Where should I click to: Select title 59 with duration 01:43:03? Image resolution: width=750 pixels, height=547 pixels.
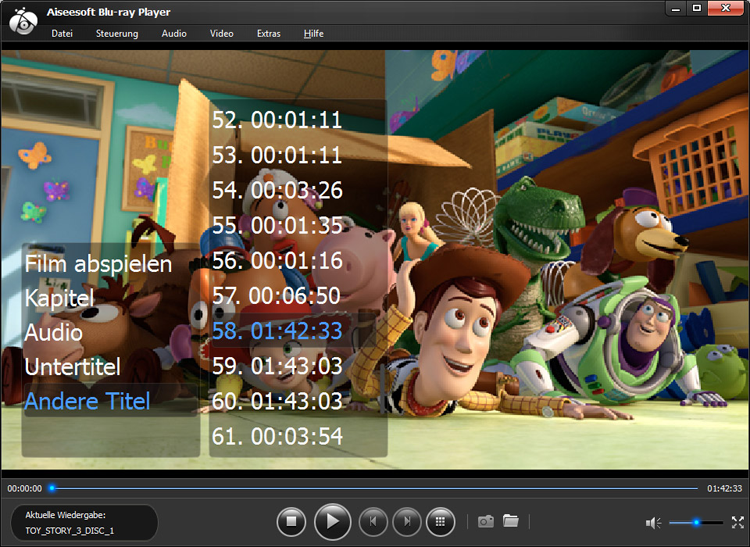pyautogui.click(x=277, y=366)
